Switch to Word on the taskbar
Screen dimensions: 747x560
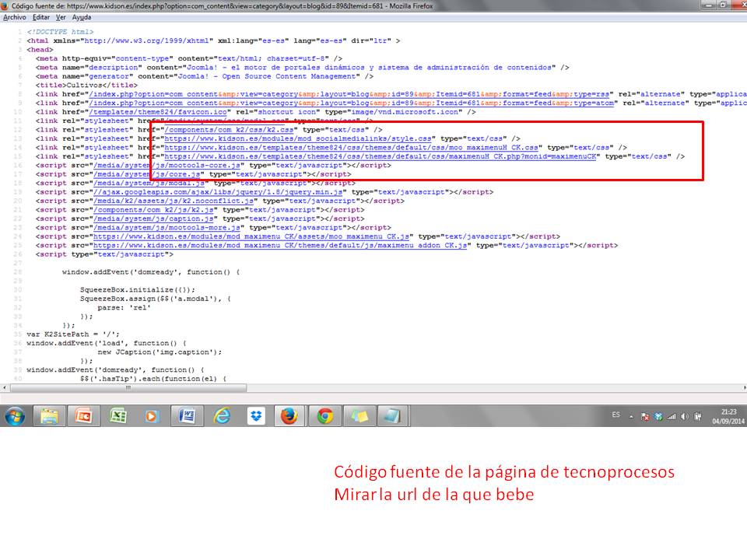(x=187, y=416)
